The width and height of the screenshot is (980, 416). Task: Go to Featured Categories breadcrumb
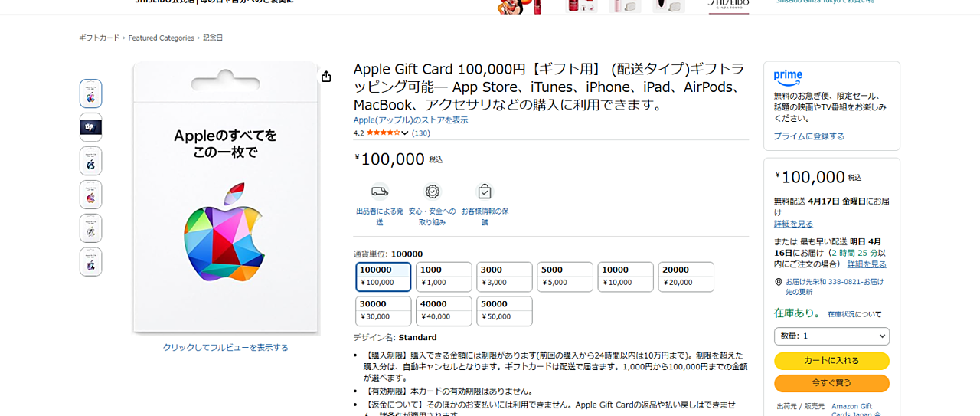pos(161,38)
